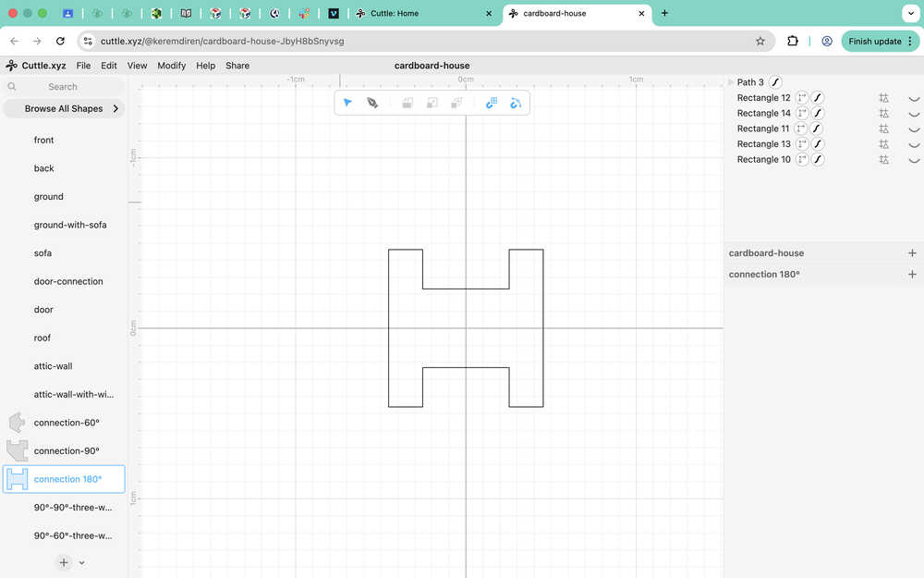Click Rectangle 13 modifier icon
Screen dimensions: 924x578
point(884,144)
